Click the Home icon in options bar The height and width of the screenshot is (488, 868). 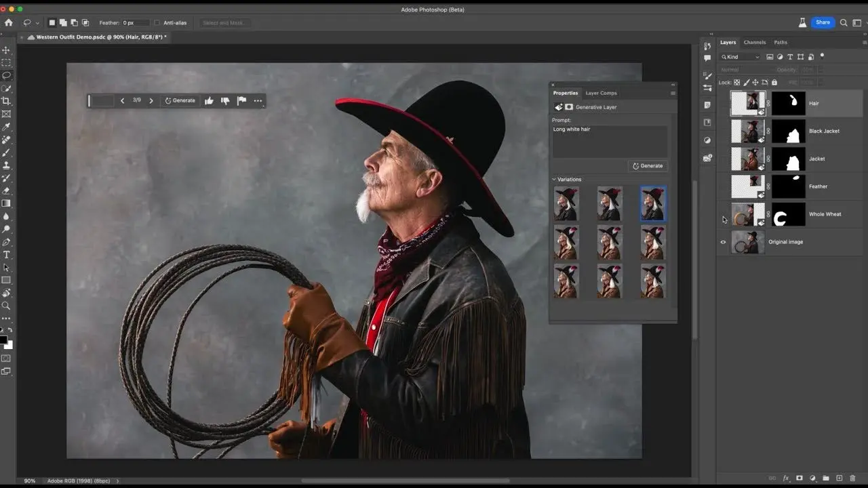click(8, 22)
